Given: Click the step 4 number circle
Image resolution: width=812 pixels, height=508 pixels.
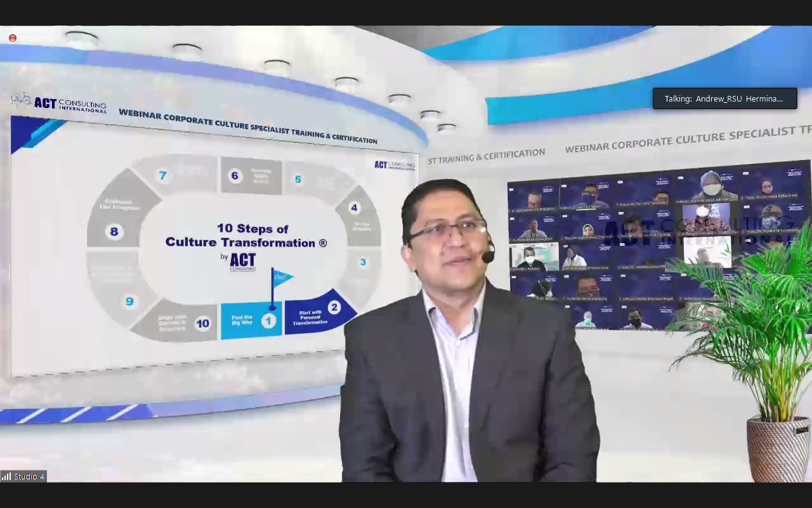Looking at the screenshot, I should pyautogui.click(x=354, y=208).
